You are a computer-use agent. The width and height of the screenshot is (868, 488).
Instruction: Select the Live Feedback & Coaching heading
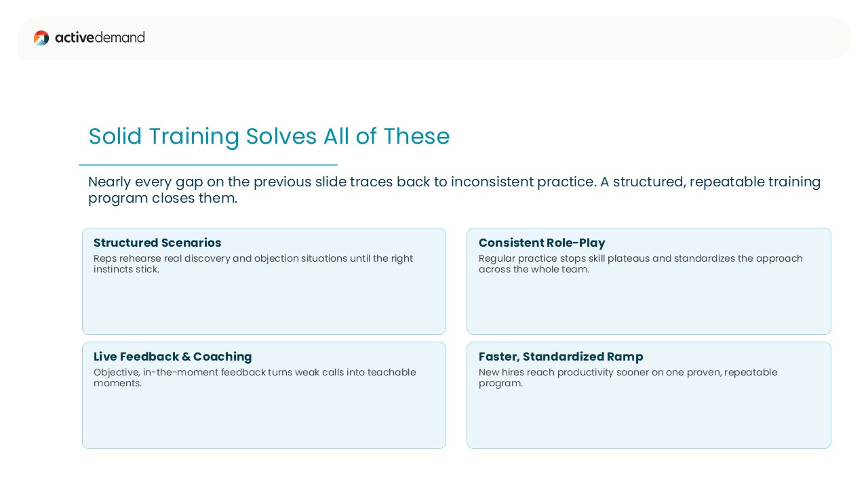173,357
